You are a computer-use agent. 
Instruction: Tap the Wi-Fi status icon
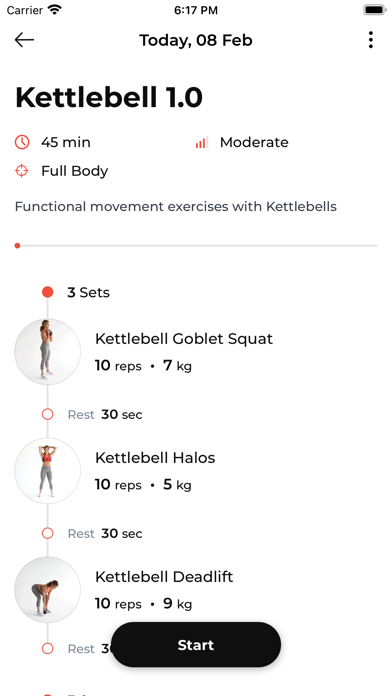(x=55, y=10)
